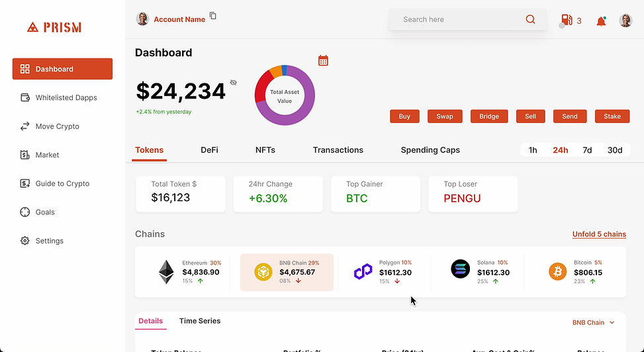Open the Market section
The image size is (644, 352).
[x=40, y=155]
